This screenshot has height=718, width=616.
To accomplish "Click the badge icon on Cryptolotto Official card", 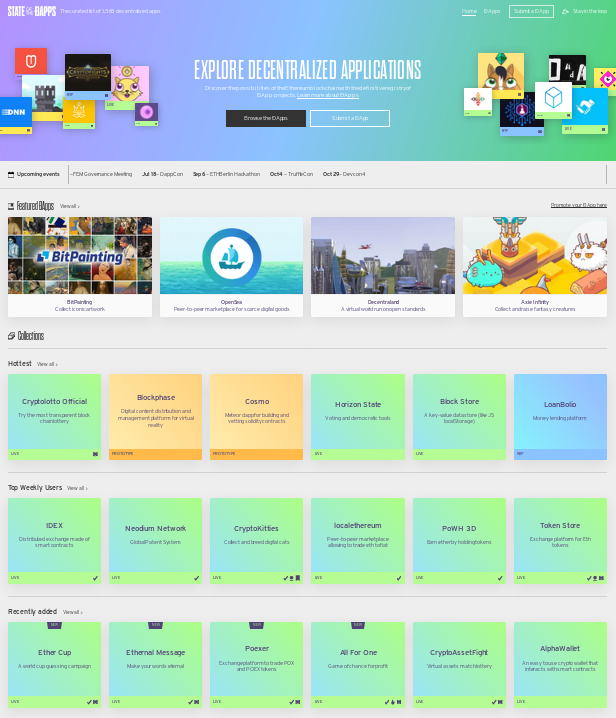I will (x=95, y=454).
